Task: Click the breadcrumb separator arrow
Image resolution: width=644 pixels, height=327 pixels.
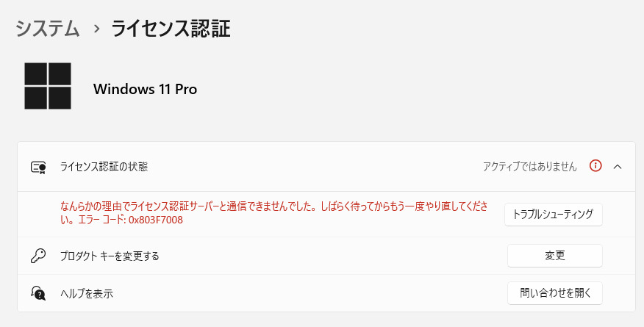Action: click(x=96, y=29)
